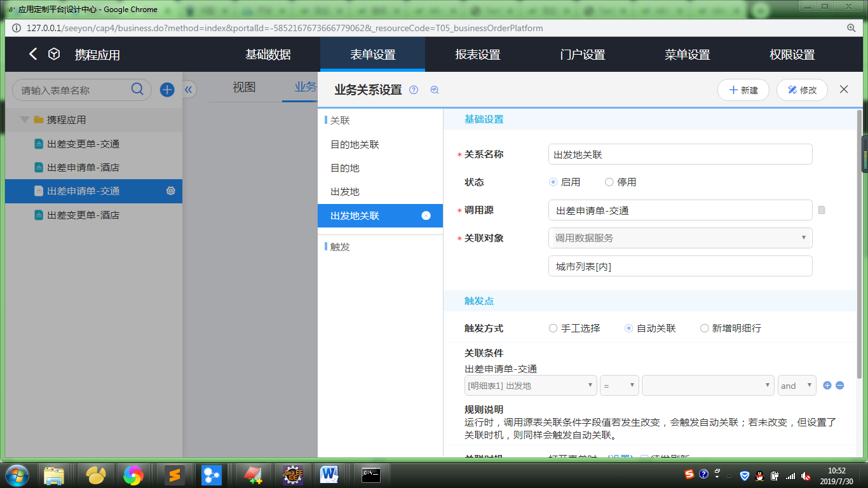The image size is (868, 488).
Task: Click the blue plus icon to add a form
Action: [167, 90]
